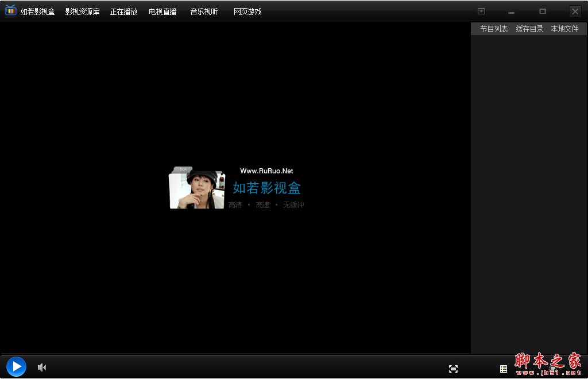Go to 音乐视听 section
588x379 pixels.
click(x=204, y=11)
